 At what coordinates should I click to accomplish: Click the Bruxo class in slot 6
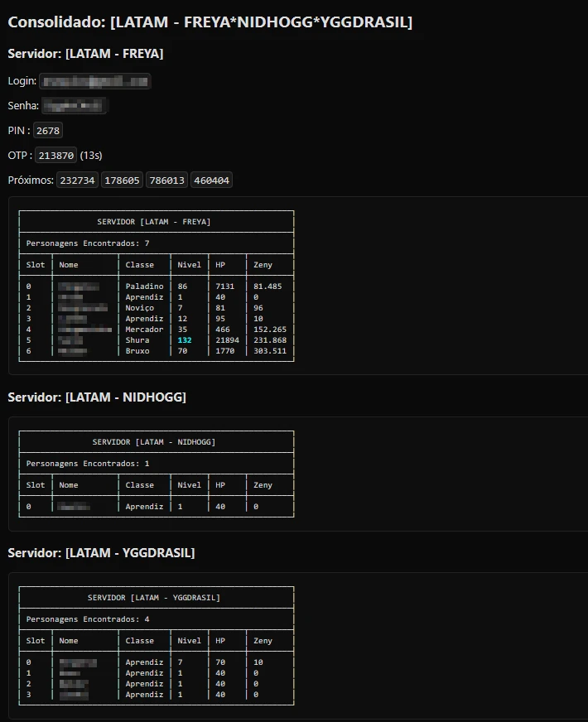[x=138, y=351]
